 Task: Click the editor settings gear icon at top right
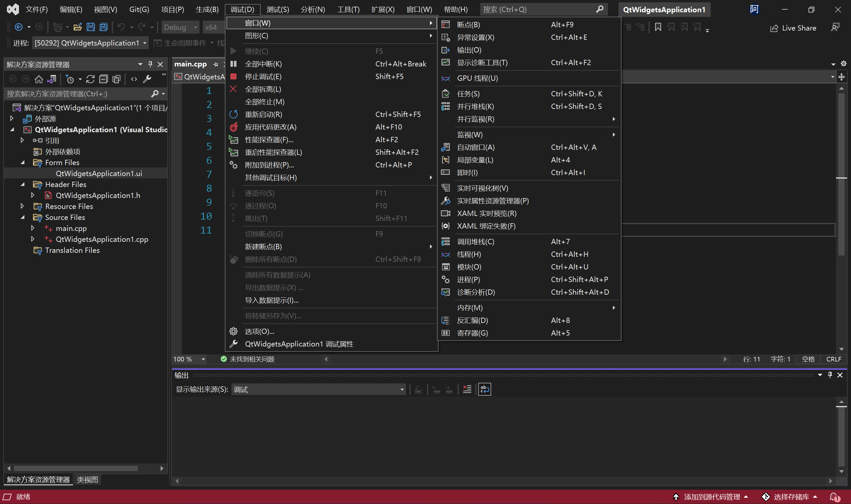[844, 63]
